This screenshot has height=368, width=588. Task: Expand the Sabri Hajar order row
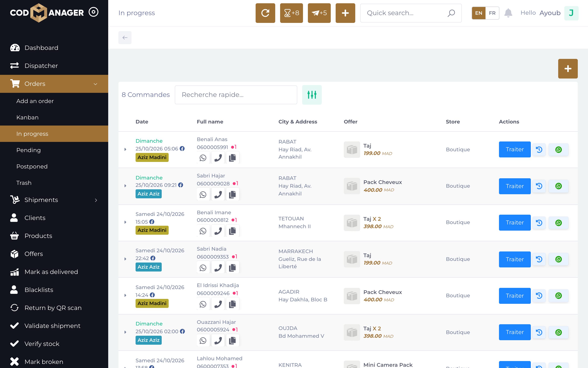click(x=125, y=186)
